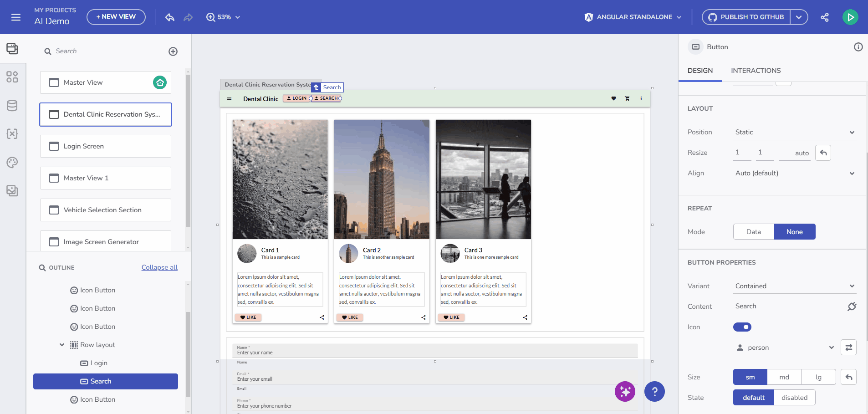The image size is (868, 414).
Task: Open the Position dropdown showing Static
Action: [x=794, y=132]
